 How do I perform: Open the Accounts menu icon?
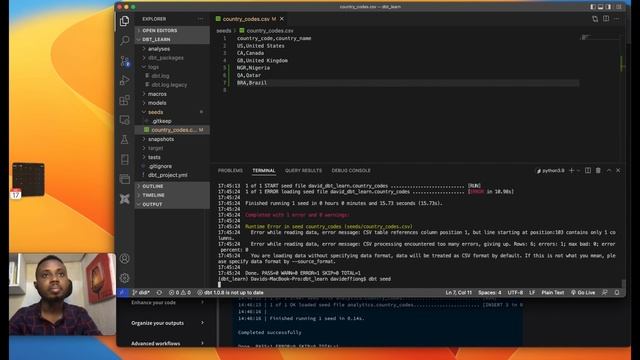pos(124,258)
